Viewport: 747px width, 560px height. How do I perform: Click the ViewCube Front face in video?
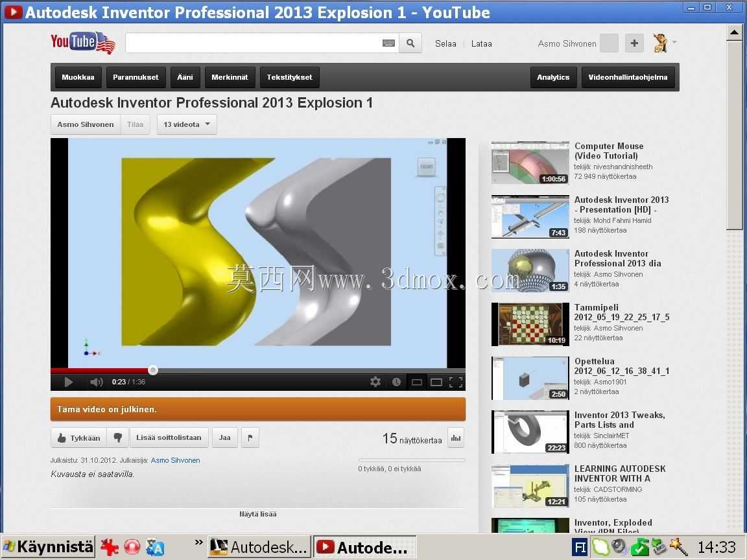click(427, 167)
